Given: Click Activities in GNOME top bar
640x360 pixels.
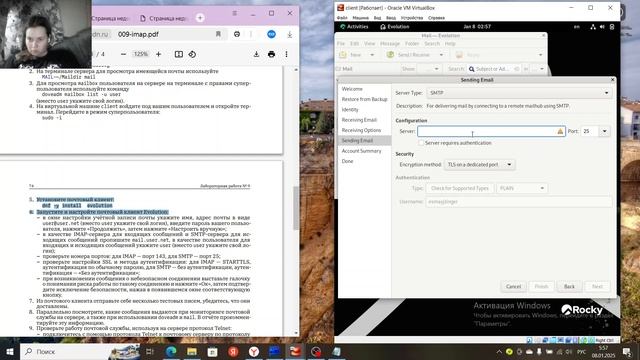Looking at the screenshot, I should 354,27.
